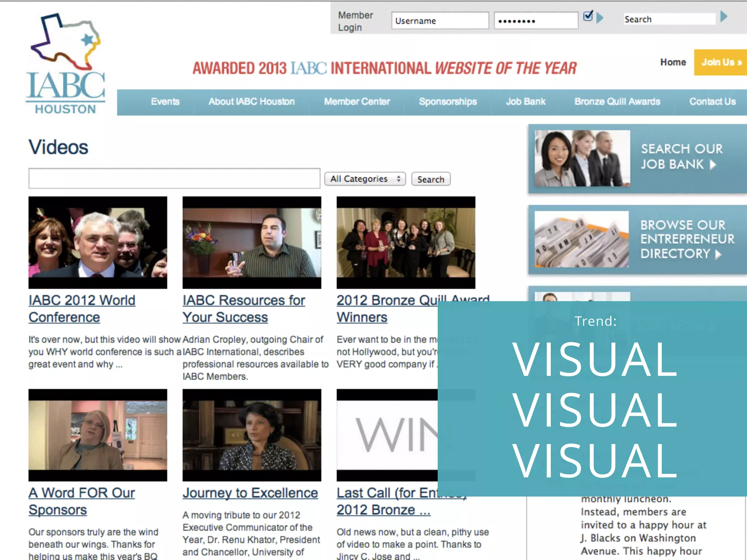This screenshot has height=560, width=747.
Task: Open the Search Our Job Bank banner
Action: 637,159
